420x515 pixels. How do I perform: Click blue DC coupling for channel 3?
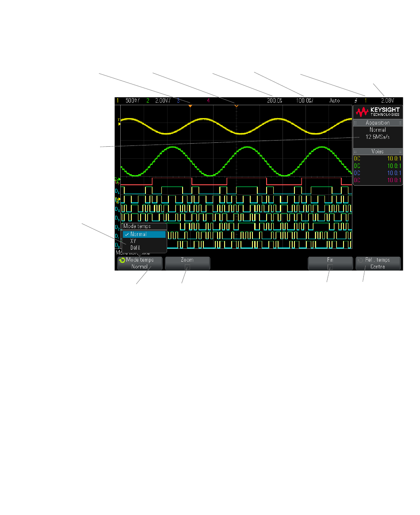(357, 173)
